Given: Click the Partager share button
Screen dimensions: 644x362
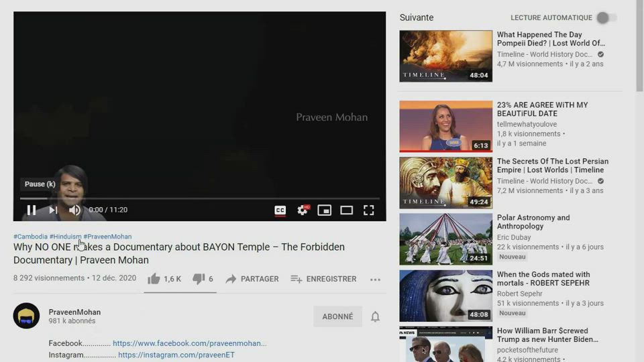Looking at the screenshot, I should click(x=252, y=279).
